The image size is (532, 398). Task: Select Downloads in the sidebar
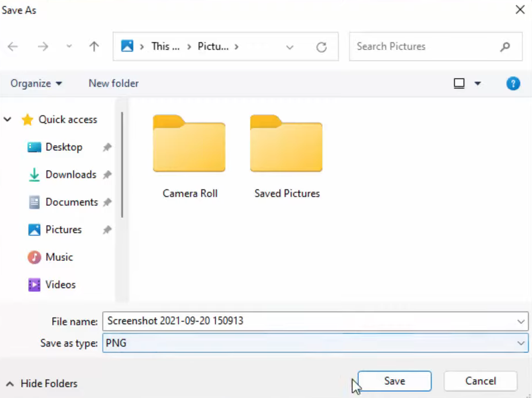click(x=71, y=174)
